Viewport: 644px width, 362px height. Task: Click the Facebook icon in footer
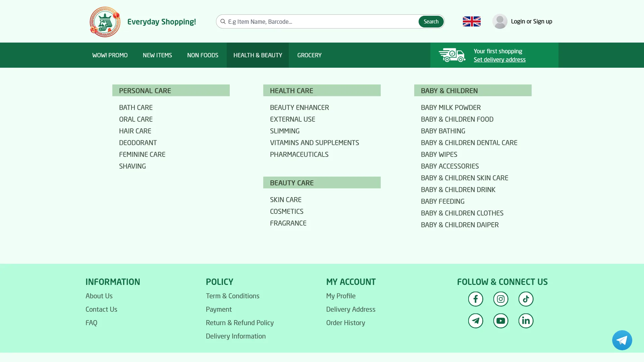point(475,299)
